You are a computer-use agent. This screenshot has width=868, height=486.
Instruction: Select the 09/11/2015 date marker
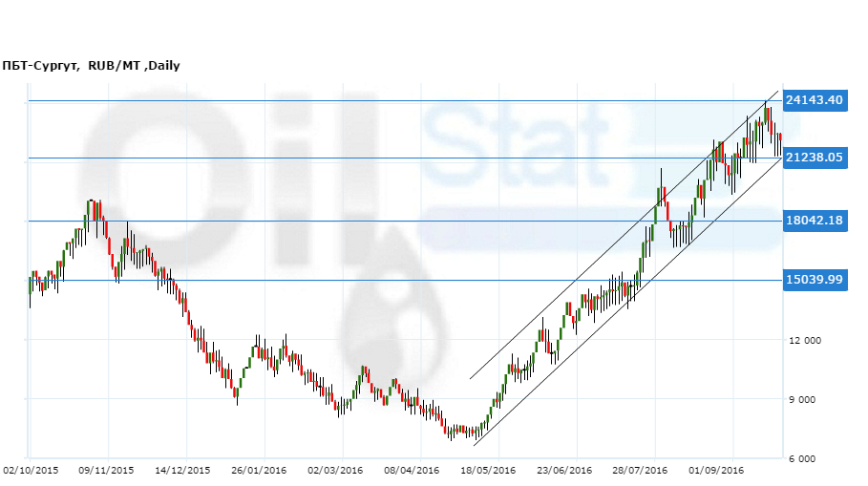click(108, 471)
